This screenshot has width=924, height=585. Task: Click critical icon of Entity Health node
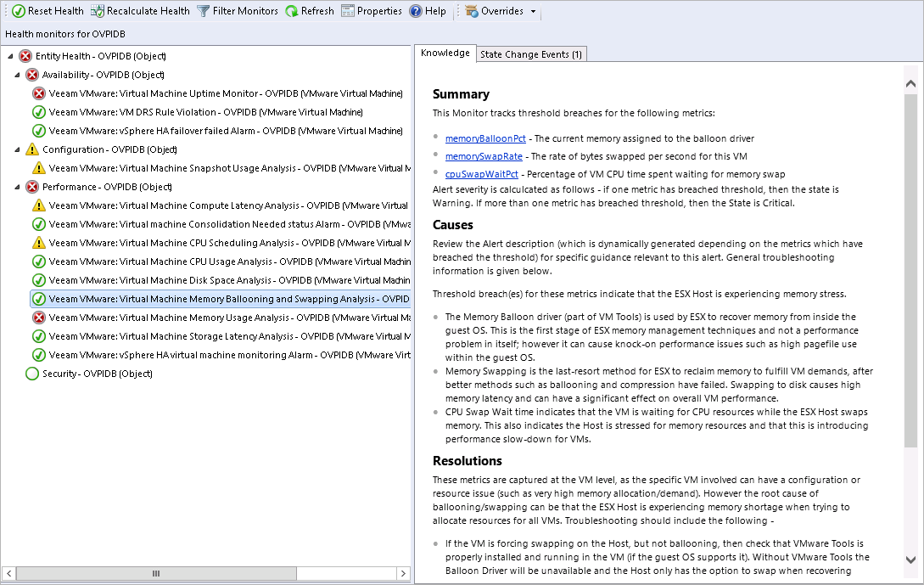pos(25,56)
